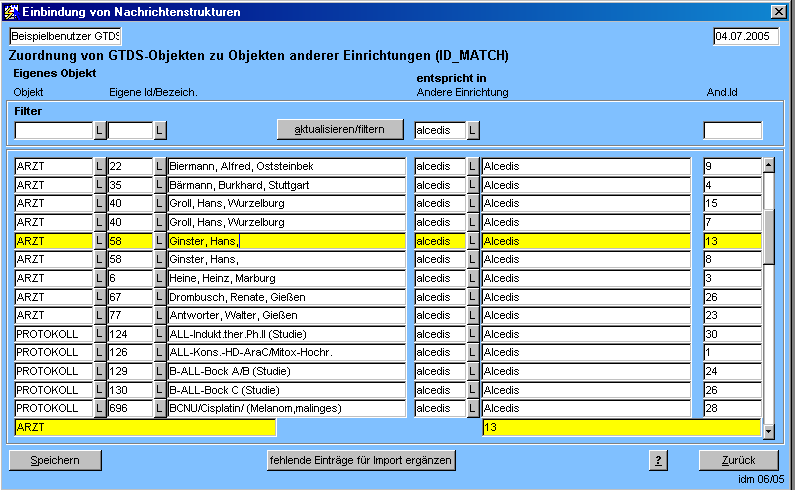Open the Objekt filter list (L) button
This screenshot has height=490, width=795.
tap(99, 130)
